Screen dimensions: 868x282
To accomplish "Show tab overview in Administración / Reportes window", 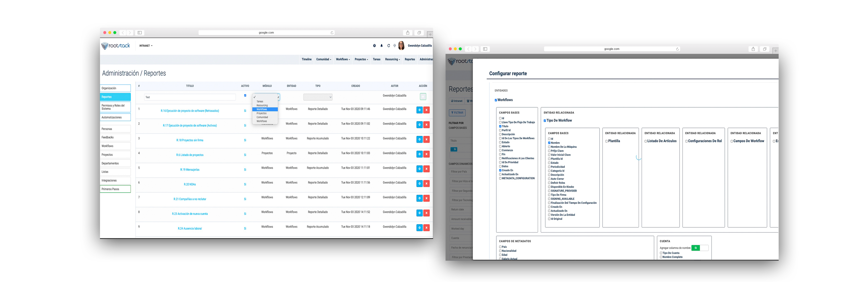I will pos(419,33).
